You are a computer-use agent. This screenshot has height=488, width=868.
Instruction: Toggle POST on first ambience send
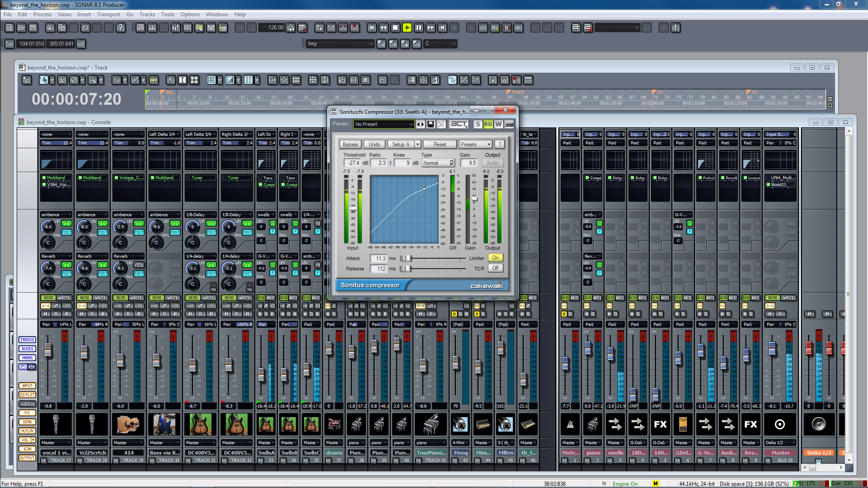click(66, 232)
